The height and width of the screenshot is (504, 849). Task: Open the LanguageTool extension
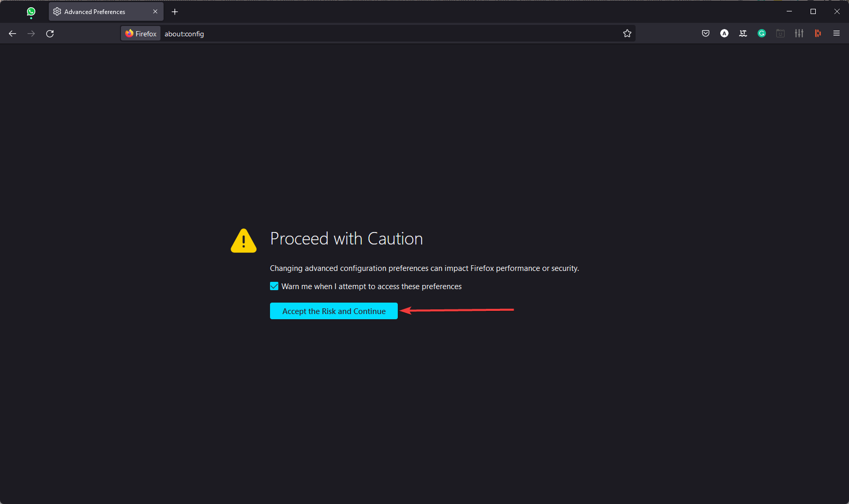[743, 33]
